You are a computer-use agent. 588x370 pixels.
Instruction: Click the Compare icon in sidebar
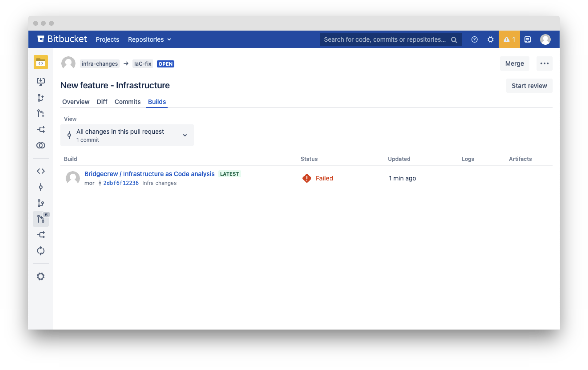click(x=41, y=145)
